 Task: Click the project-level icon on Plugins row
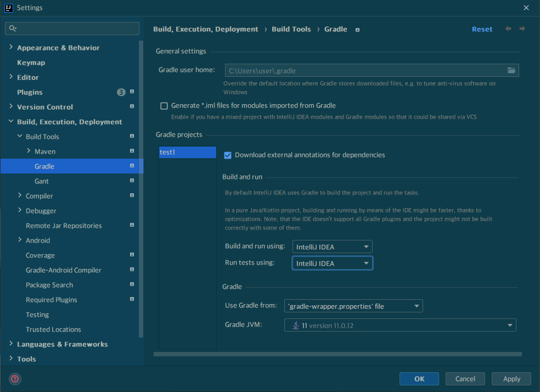pos(132,92)
